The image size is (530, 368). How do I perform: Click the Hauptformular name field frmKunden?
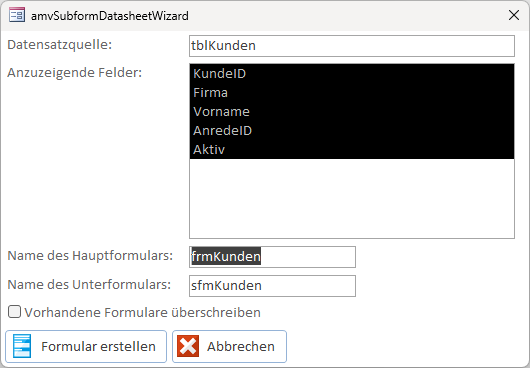[x=272, y=257]
